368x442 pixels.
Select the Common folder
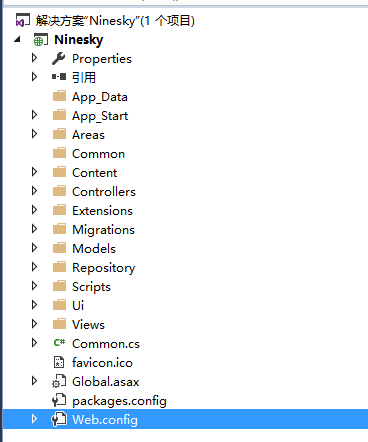98,154
